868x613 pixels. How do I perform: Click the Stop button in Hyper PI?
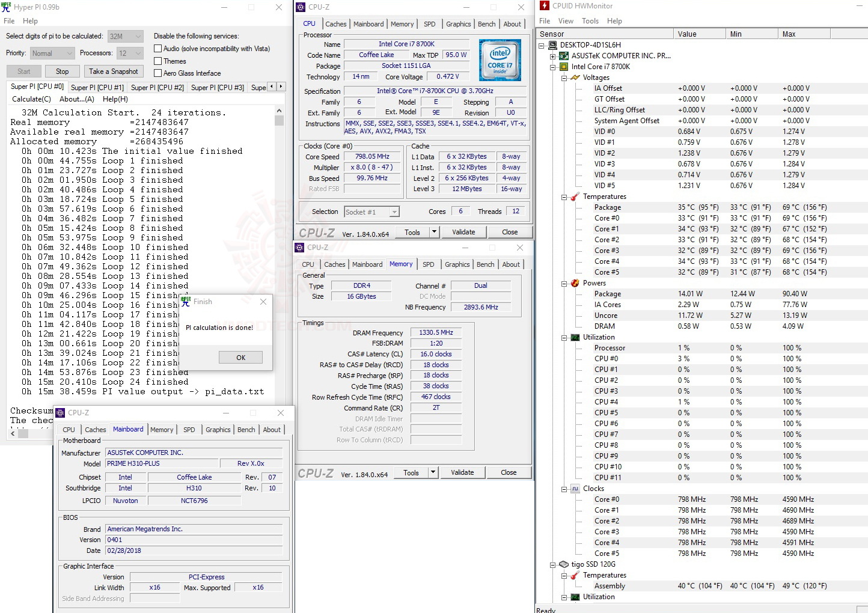[63, 72]
